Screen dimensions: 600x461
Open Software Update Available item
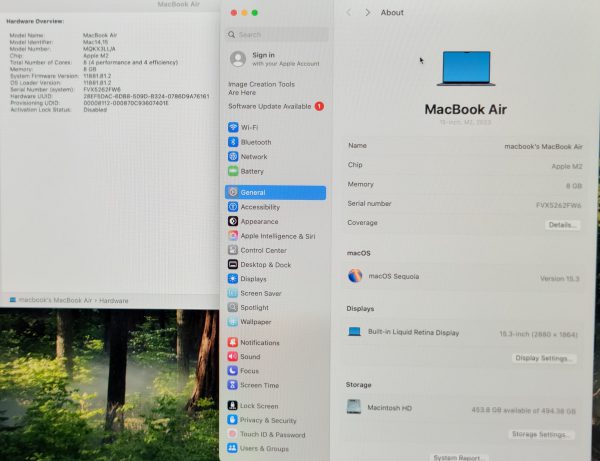(x=270, y=106)
